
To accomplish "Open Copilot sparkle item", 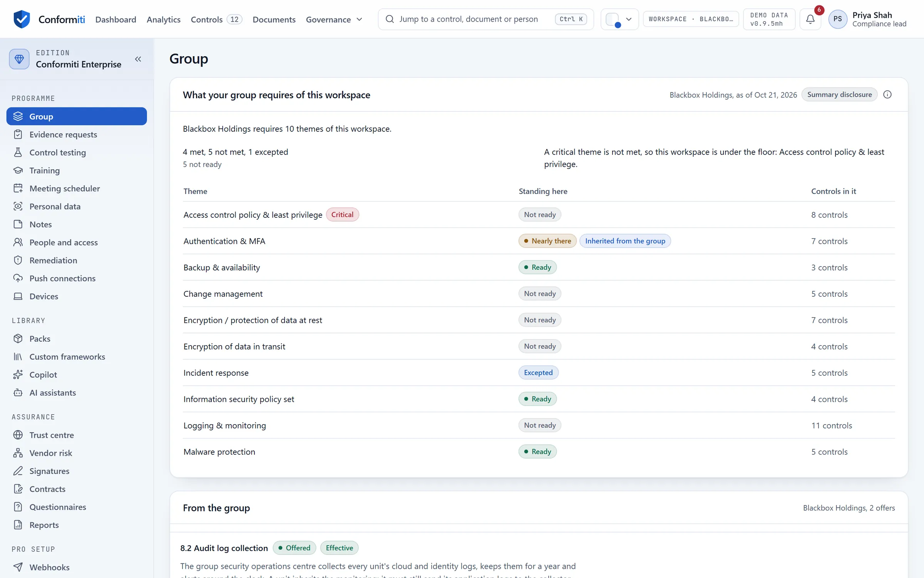I will pos(77,375).
